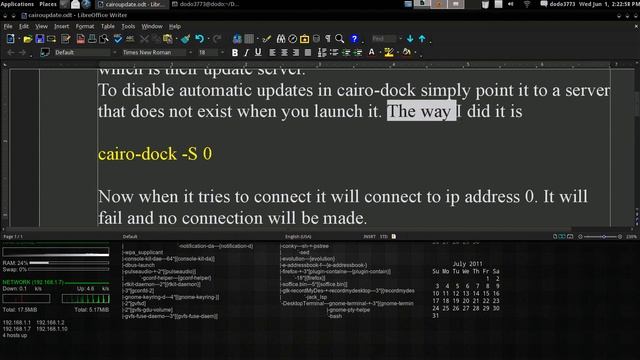
Task: Toggle Underline formatting
Action: (258, 52)
